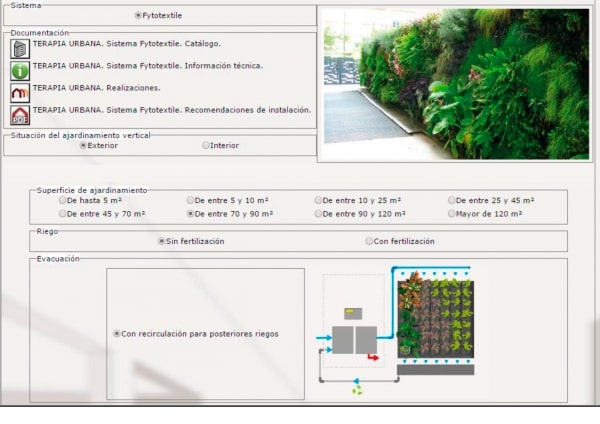Select surface De entre 5 y 10 m²
Screen dimensions: 600x424
click(190, 200)
